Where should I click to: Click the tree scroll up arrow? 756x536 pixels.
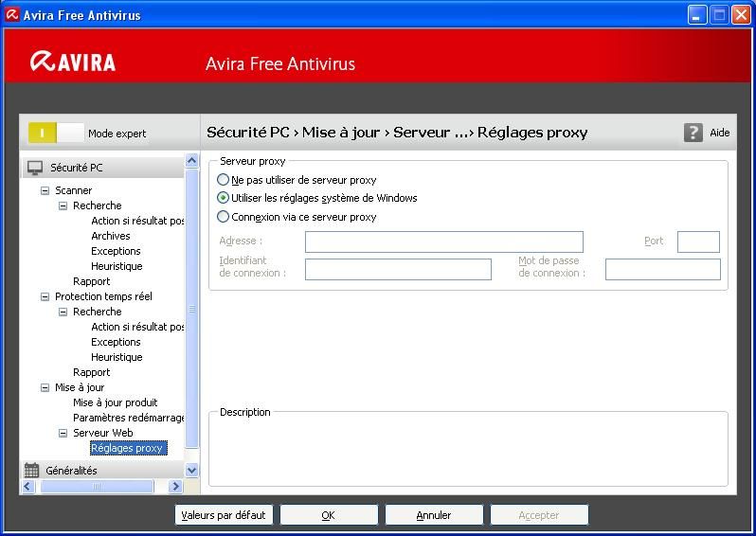tap(192, 160)
